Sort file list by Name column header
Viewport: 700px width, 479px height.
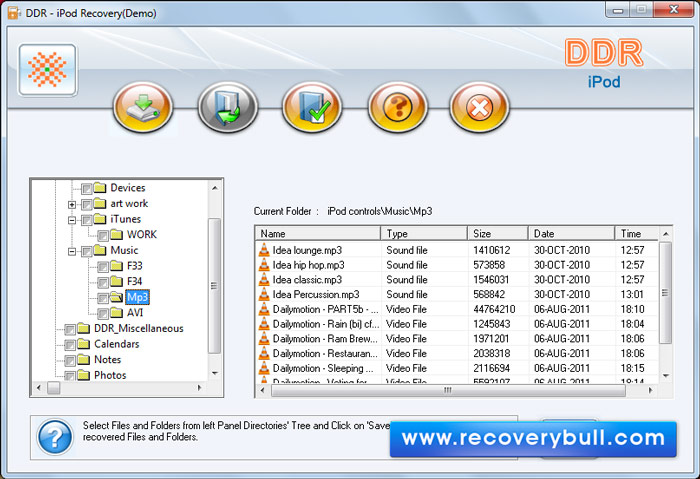coord(318,233)
